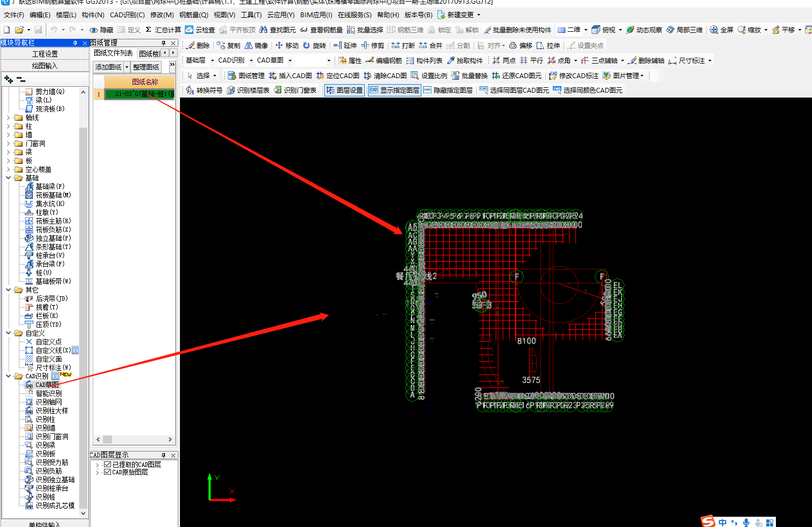Click 批量删除未使用构件 toolbar button
This screenshot has width=812, height=527.
pos(517,30)
